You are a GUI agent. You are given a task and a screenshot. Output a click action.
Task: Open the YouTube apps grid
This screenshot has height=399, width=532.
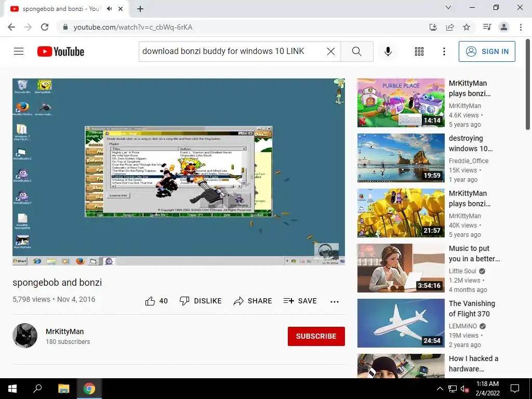419,51
